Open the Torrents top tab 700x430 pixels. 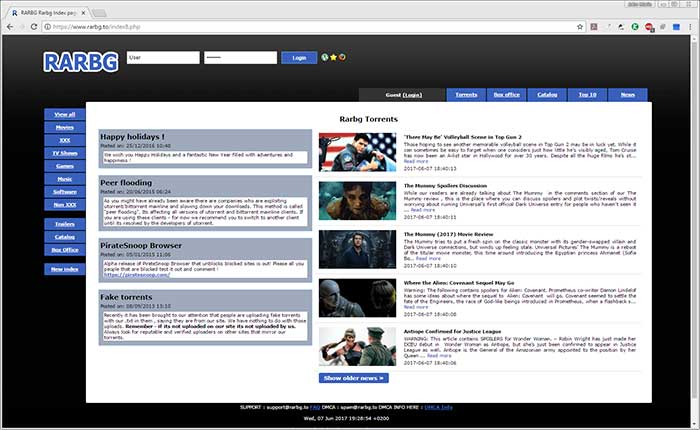466,95
